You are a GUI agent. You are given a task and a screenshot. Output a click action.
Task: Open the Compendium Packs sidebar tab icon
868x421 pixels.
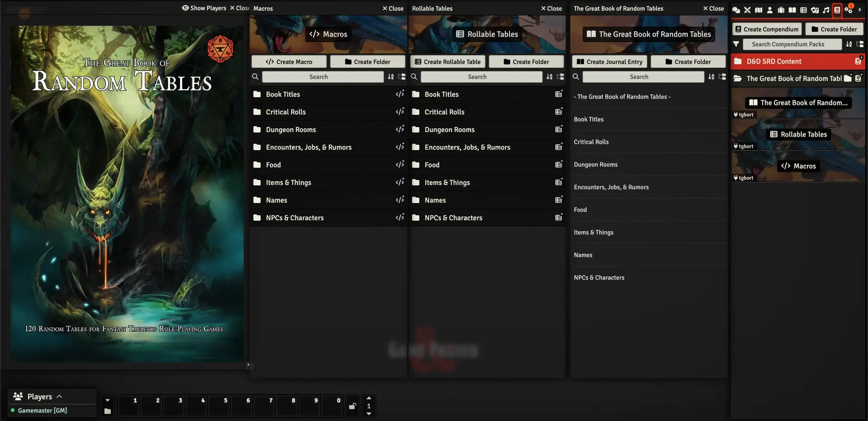click(837, 9)
